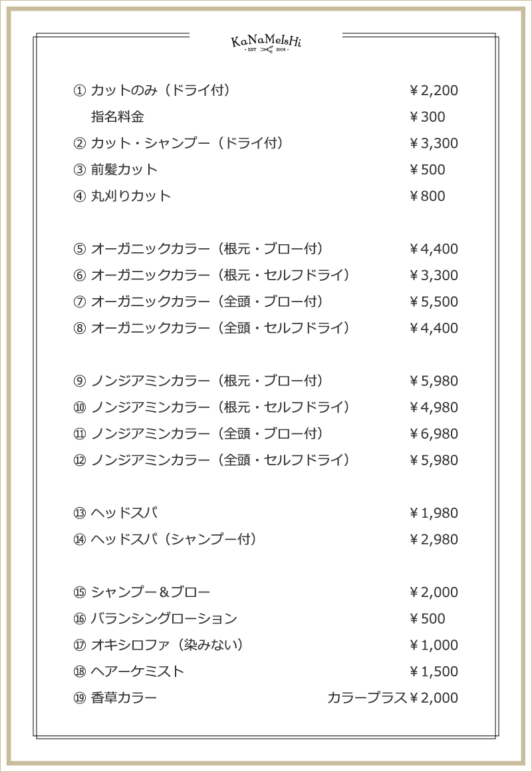Click 指名料金 line
The width and height of the screenshot is (532, 772).
(118, 116)
